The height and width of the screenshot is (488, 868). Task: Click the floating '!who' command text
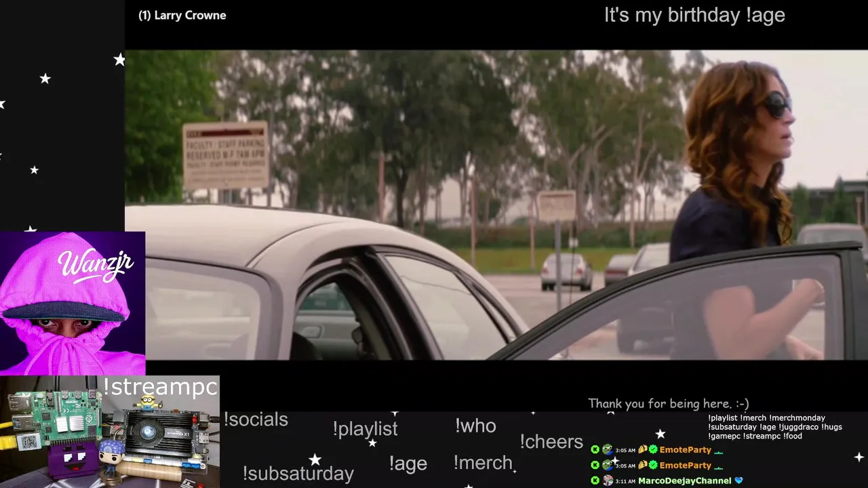475,426
